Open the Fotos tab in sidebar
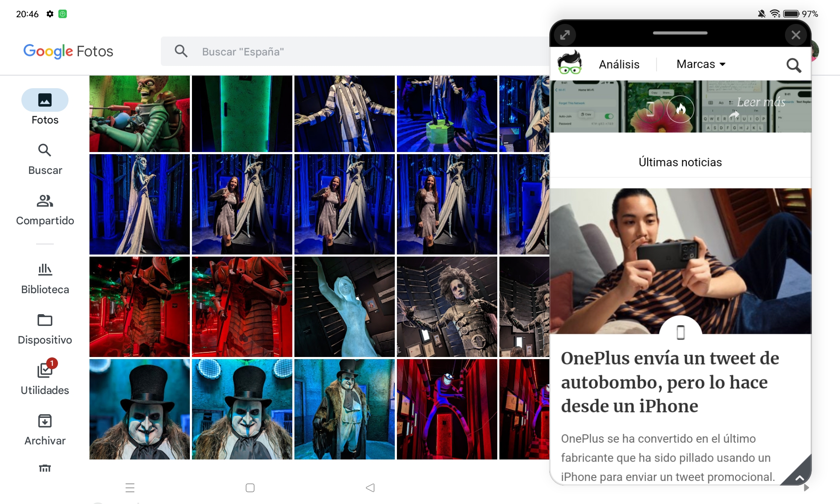This screenshot has height=504, width=840. pyautogui.click(x=45, y=107)
